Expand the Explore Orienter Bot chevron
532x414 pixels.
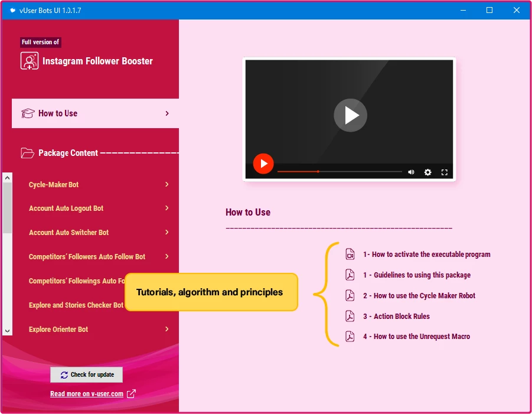[167, 329]
